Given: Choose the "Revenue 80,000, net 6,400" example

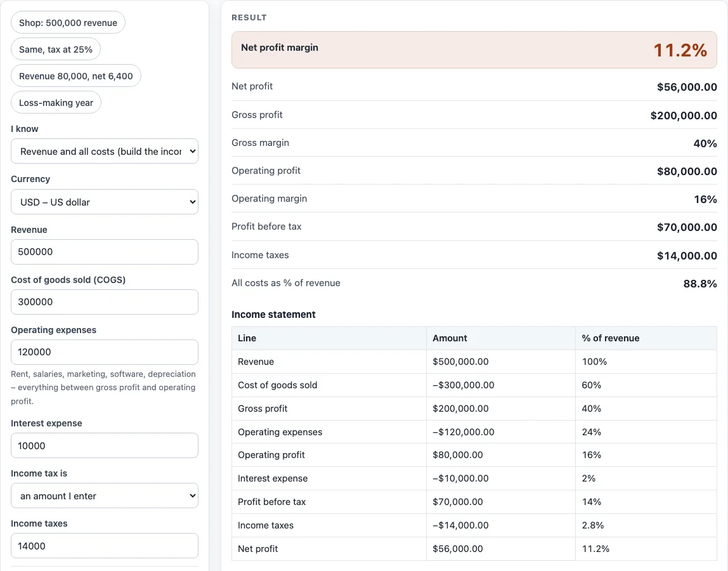Looking at the screenshot, I should pyautogui.click(x=75, y=75).
